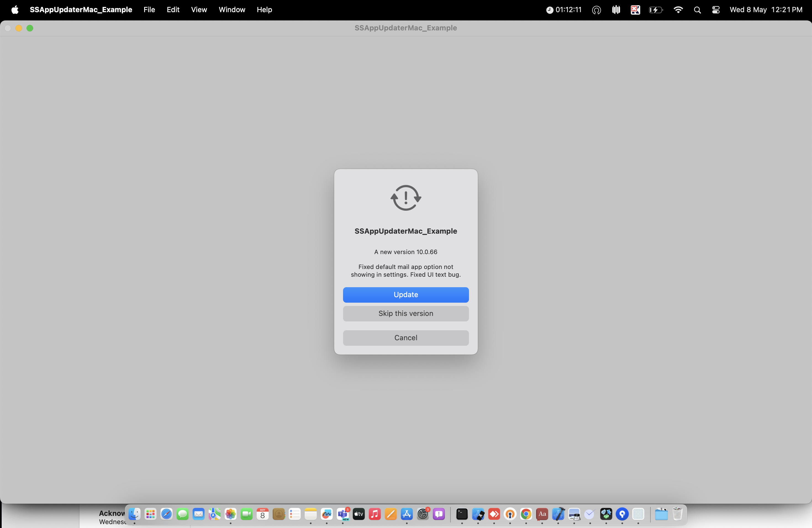The image size is (812, 528).
Task: Open the File menu
Action: pyautogui.click(x=149, y=10)
